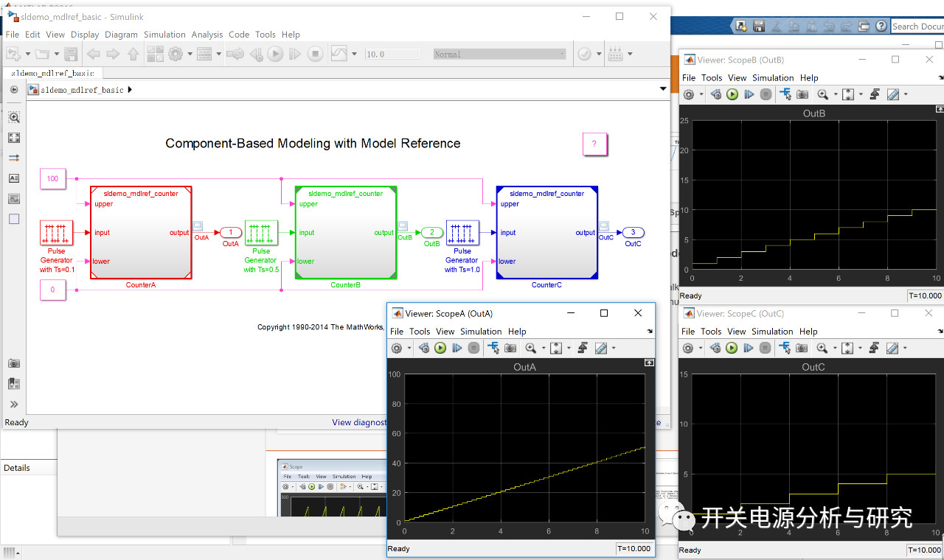Open Analysis menu in Simulink
This screenshot has width=944, height=560.
[207, 35]
